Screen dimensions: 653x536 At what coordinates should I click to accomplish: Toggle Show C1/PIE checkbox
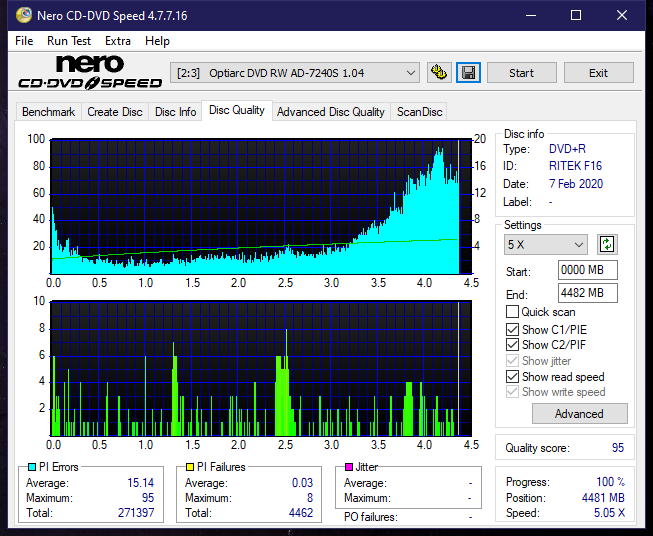point(512,329)
